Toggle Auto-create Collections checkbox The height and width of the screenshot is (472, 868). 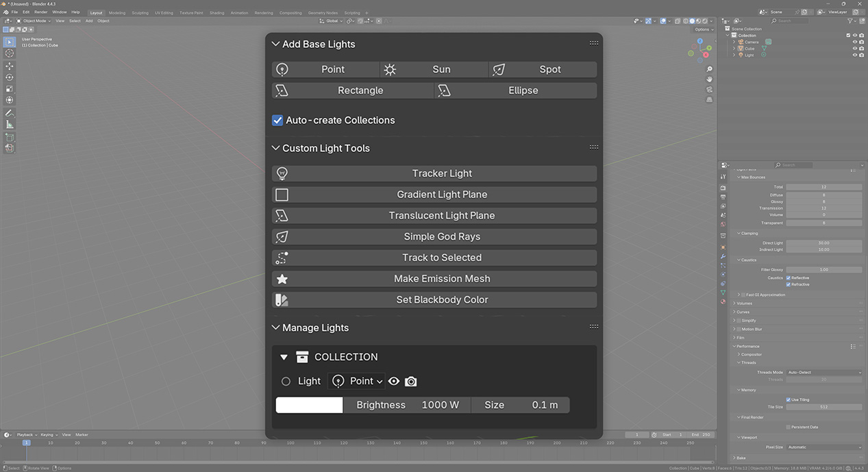point(277,120)
